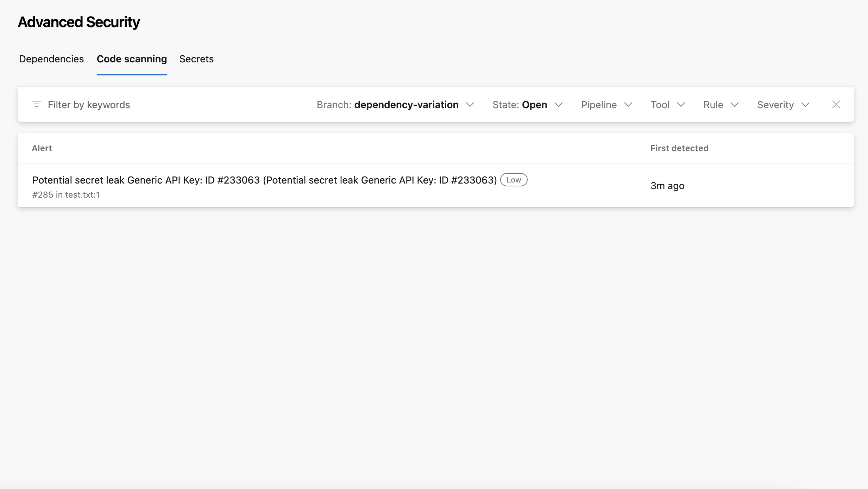Open the Potential secret leak alert
The height and width of the screenshot is (489, 868).
[x=264, y=180]
